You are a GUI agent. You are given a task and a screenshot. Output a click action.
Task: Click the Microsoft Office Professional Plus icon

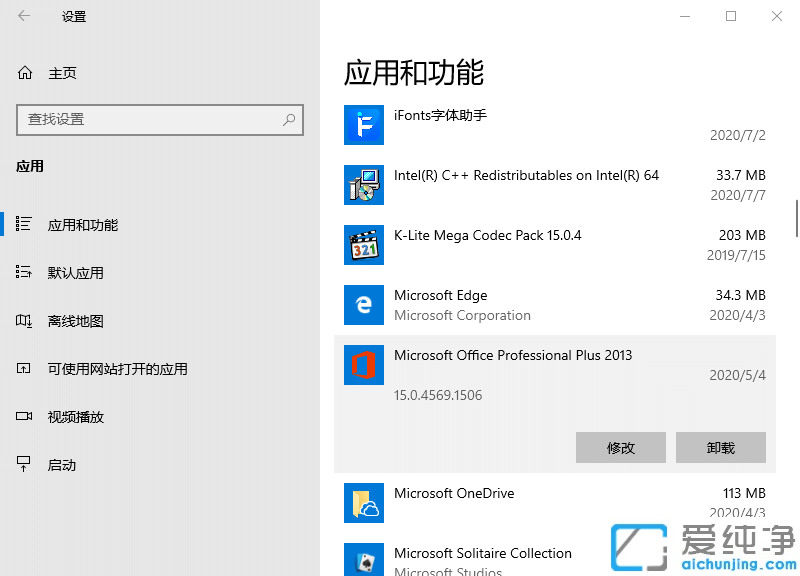[363, 365]
